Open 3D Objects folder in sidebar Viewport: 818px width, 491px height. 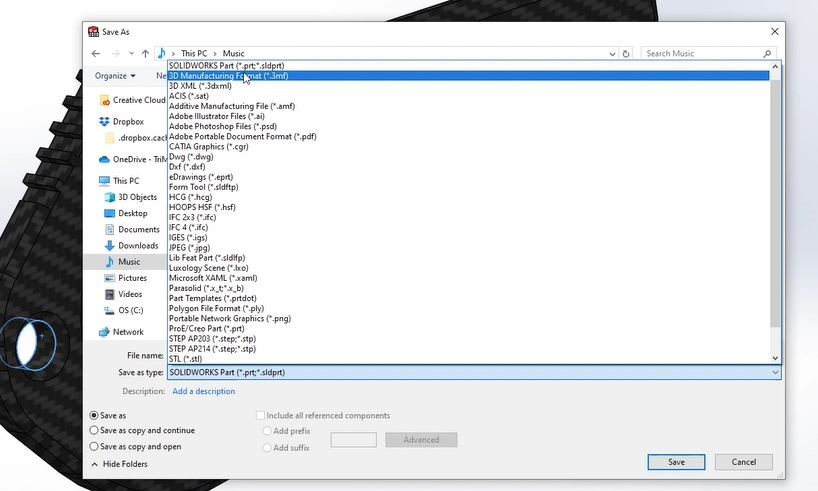coord(137,197)
